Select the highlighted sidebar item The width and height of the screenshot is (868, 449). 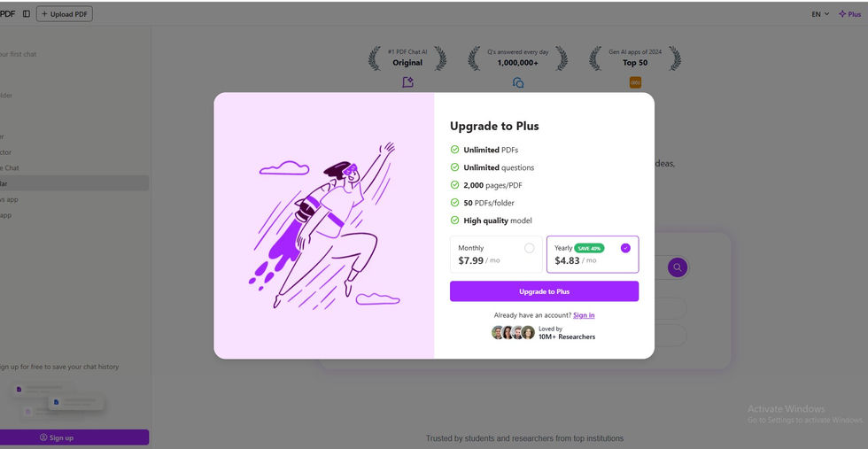point(74,183)
